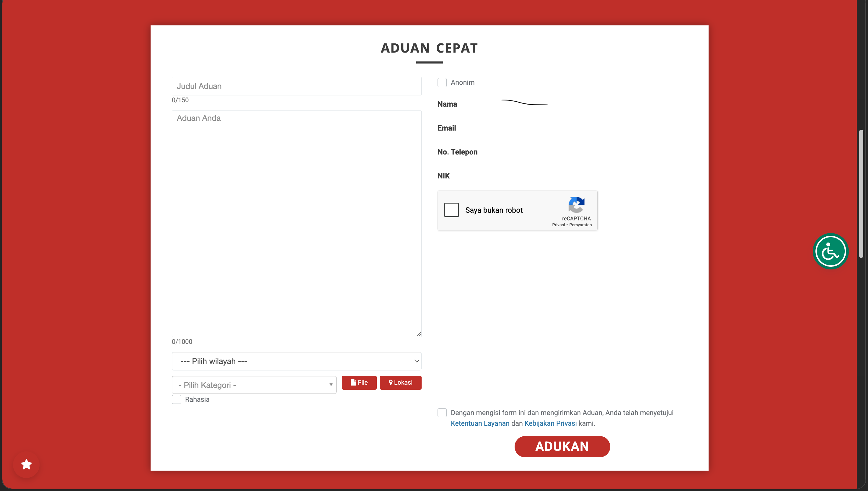This screenshot has width=868, height=491.
Task: Open the Ketentuan Layanan link
Action: [480, 423]
